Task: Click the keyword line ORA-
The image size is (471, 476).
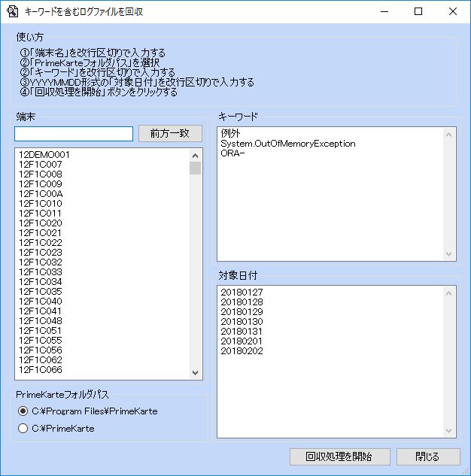Action: 232,153
